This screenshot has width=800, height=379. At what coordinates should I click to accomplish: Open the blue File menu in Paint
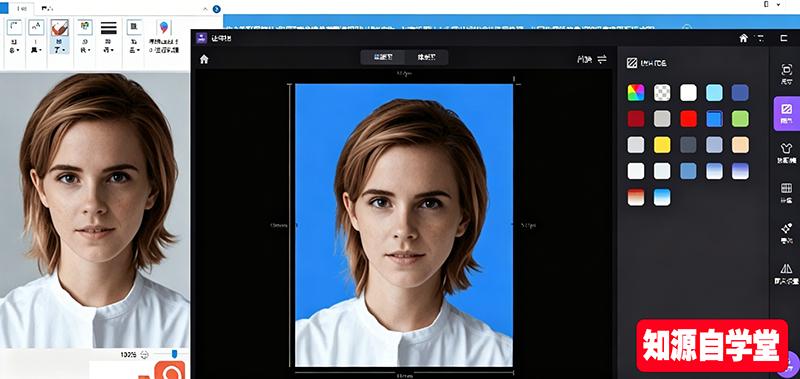[4, 9]
